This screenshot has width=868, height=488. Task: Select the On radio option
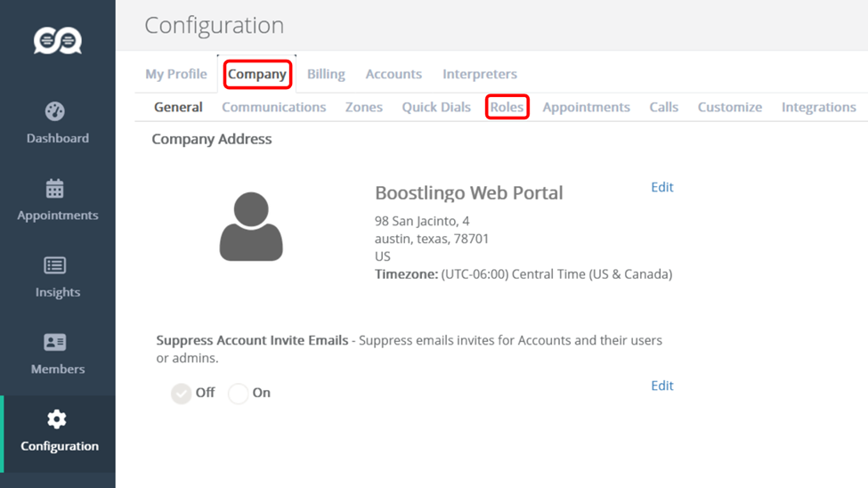point(238,394)
